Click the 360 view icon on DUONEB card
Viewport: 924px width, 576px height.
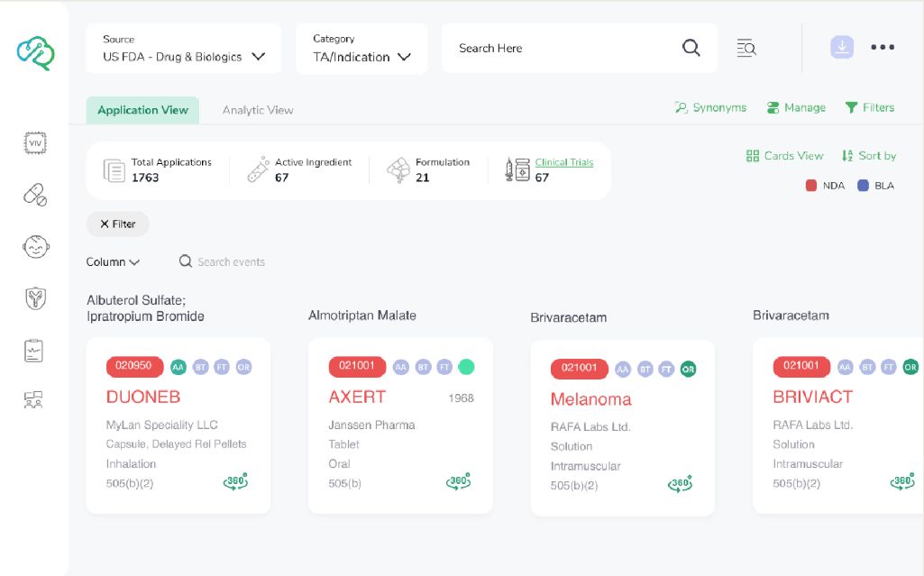235,481
